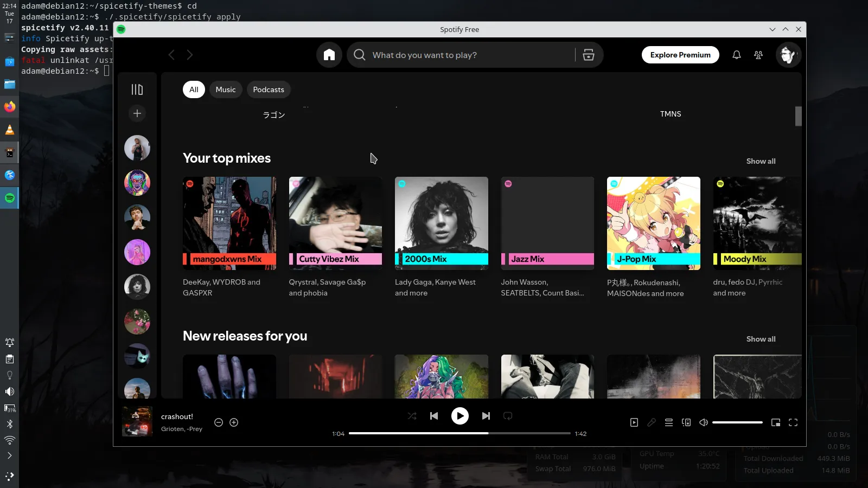The image size is (868, 488).
Task: Toggle repeat mode
Action: (508, 416)
